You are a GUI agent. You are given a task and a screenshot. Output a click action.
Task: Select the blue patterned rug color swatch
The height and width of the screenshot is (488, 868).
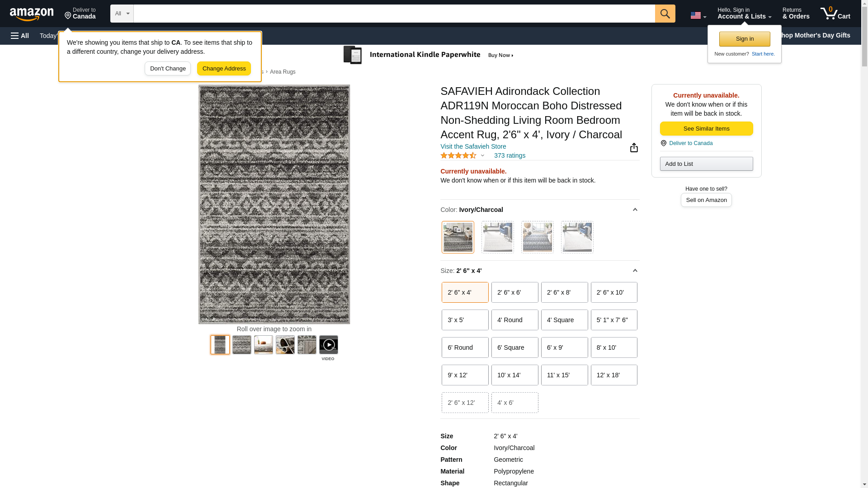pos(537,237)
